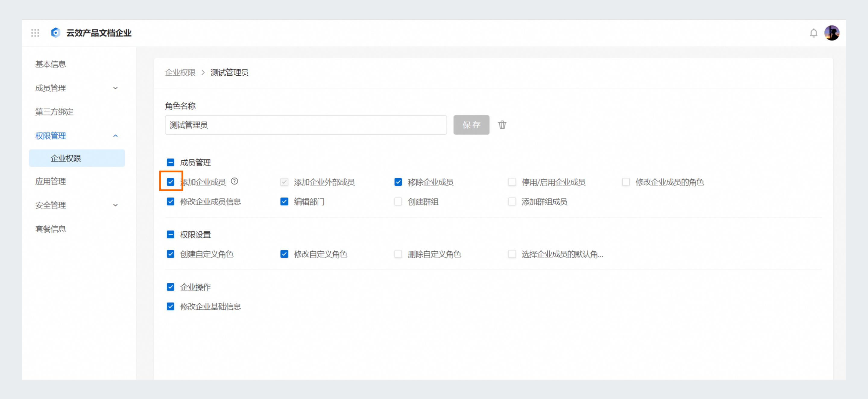
Task: Open 套餐信息 in sidebar
Action: click(x=51, y=229)
